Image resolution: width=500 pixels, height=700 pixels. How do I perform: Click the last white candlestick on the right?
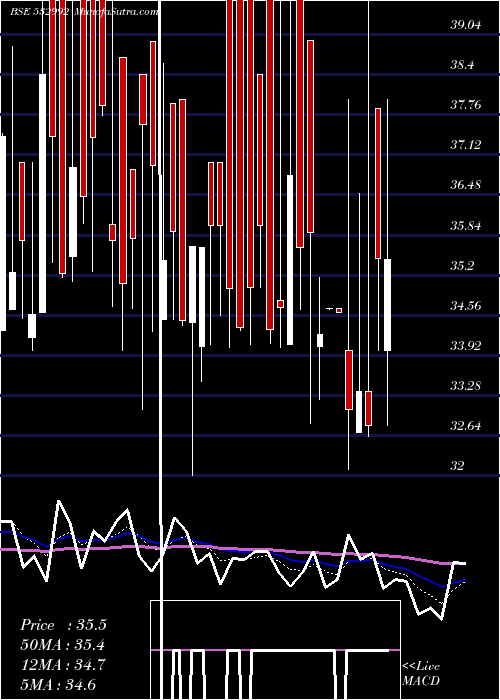387,305
